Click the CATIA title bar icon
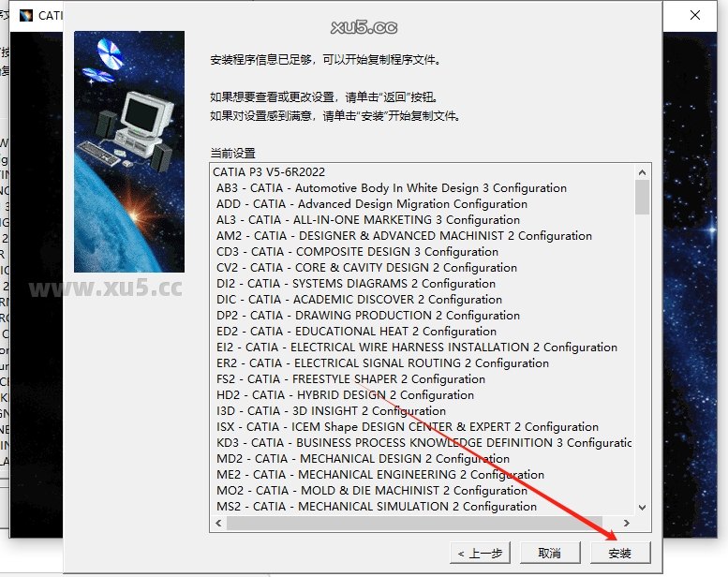 click(x=24, y=15)
